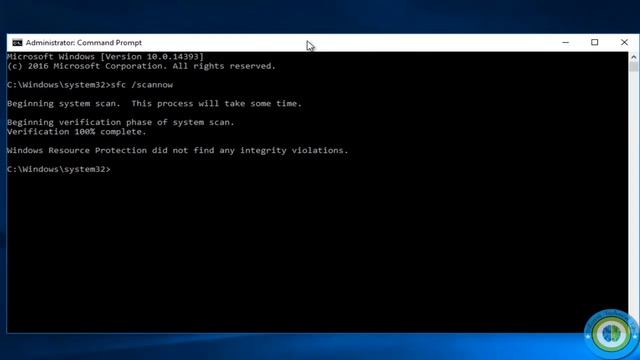
Task: Minimize the Command Prompt window
Action: 565,42
